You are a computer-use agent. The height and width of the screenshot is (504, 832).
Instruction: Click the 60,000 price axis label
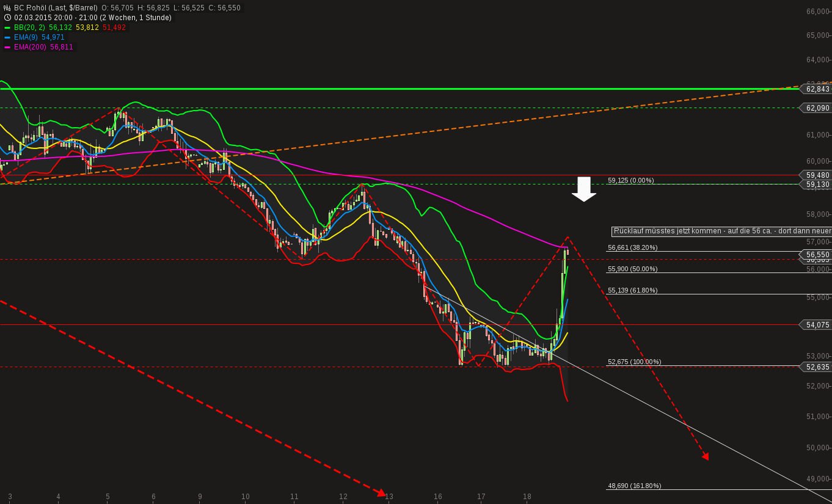click(x=818, y=161)
